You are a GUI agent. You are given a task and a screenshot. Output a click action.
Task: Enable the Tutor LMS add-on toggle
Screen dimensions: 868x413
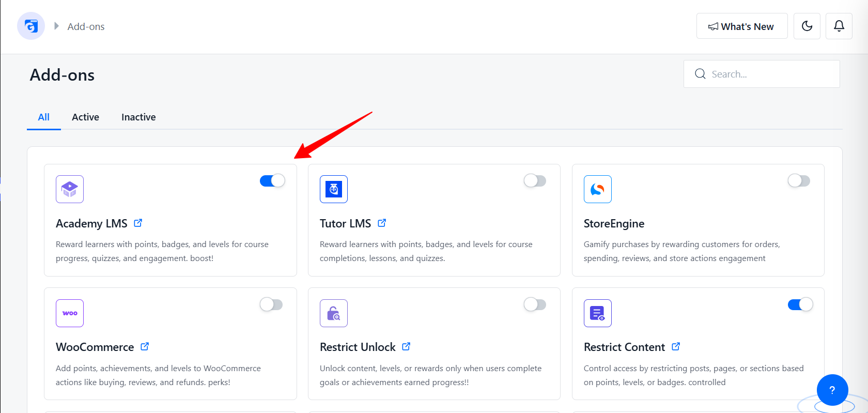(535, 180)
